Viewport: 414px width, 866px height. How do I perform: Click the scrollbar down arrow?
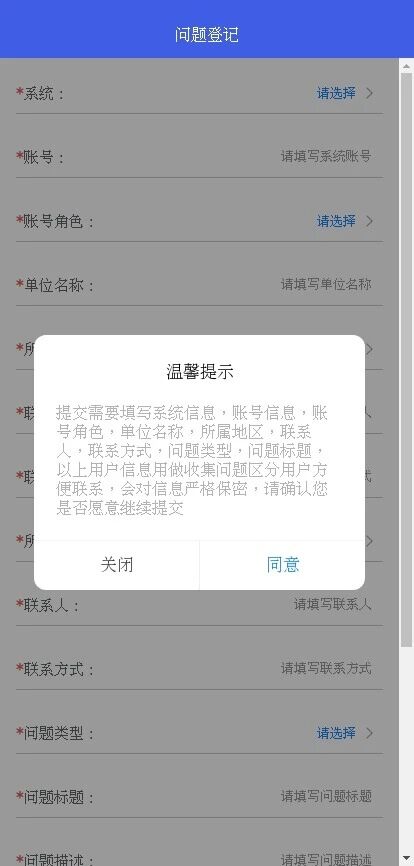406,859
